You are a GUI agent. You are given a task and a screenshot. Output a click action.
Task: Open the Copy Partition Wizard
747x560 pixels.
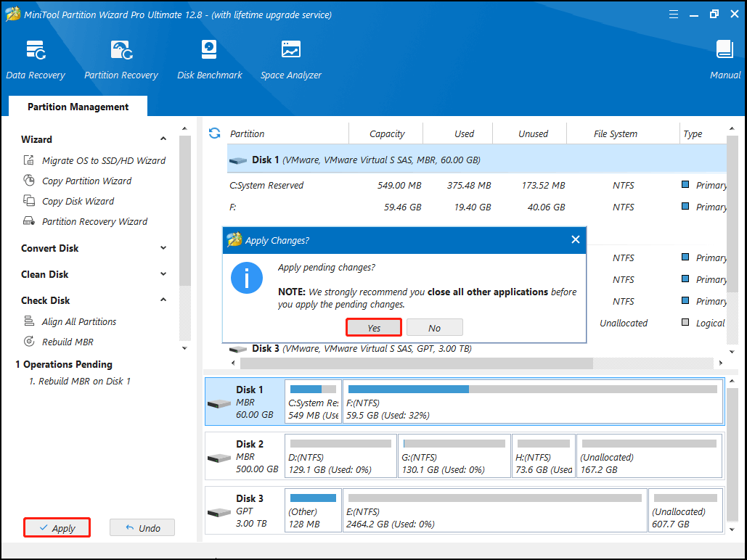click(x=86, y=181)
